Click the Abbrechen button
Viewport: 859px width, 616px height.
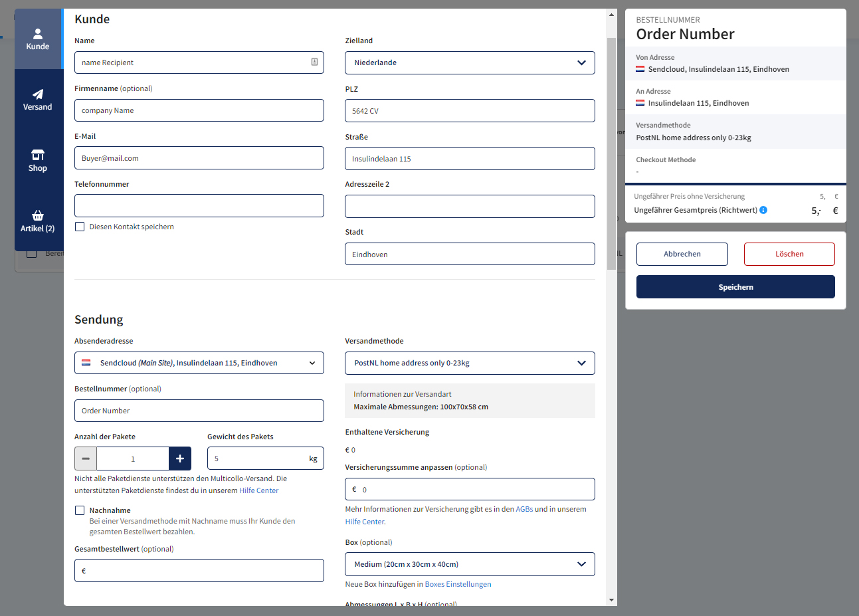click(x=682, y=254)
